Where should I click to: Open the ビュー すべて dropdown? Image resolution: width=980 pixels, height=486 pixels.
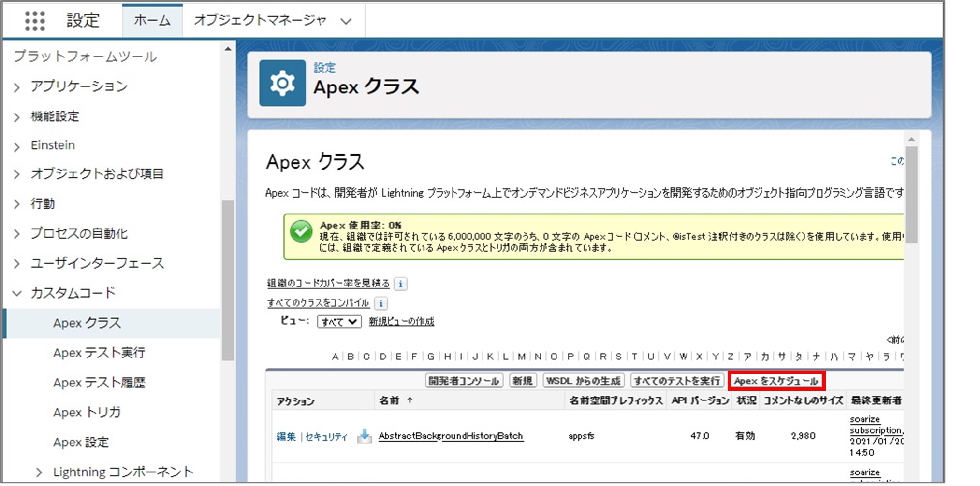[x=339, y=322]
